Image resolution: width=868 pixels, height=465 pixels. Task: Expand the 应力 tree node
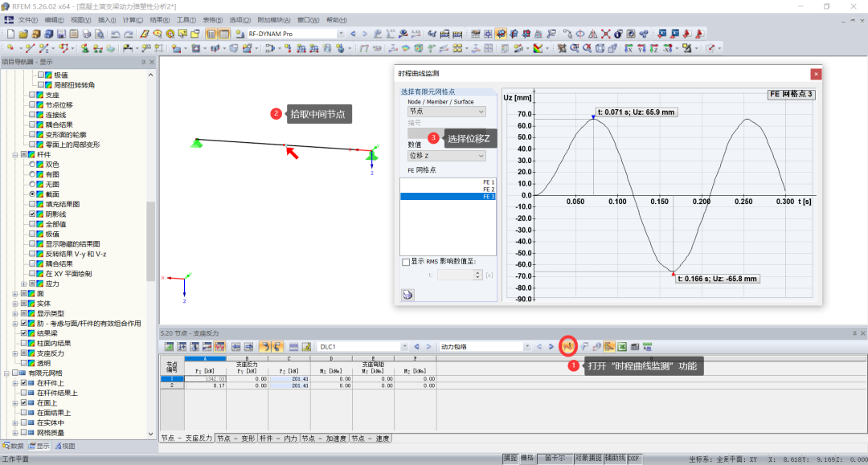[24, 283]
